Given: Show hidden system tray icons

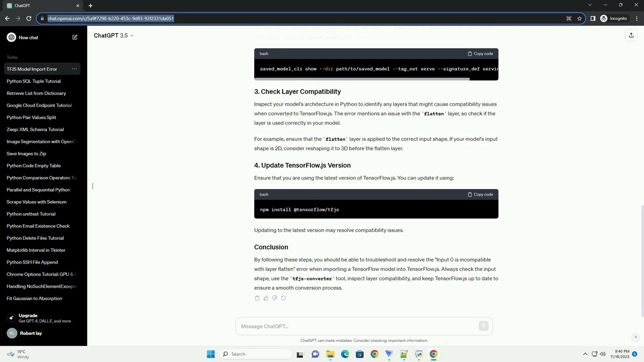Looking at the screenshot, I should [585, 354].
